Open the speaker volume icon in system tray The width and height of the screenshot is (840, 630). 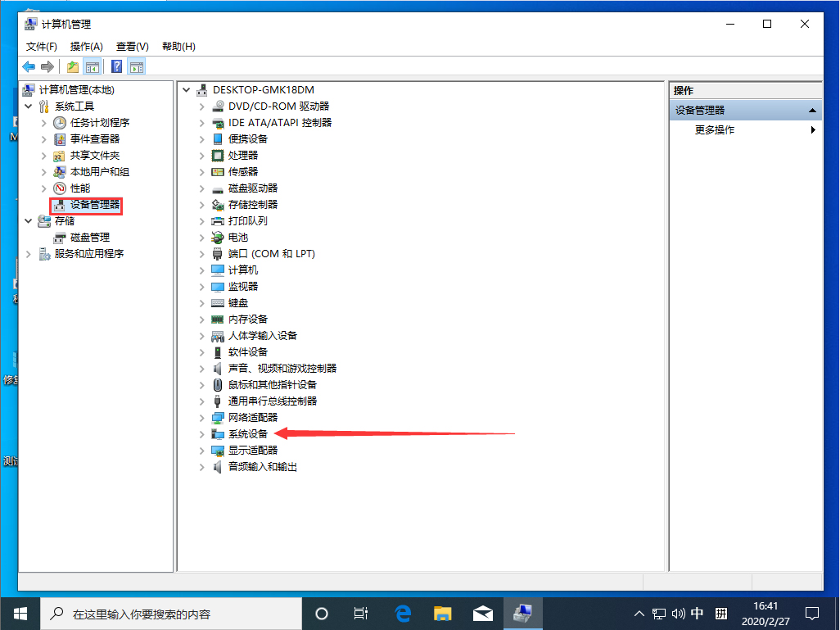click(x=678, y=613)
